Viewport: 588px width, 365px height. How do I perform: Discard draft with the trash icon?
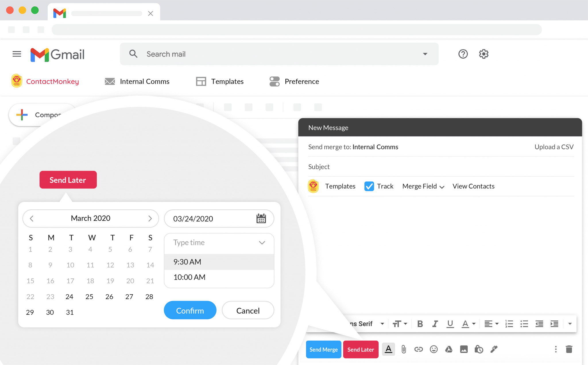coord(569,349)
